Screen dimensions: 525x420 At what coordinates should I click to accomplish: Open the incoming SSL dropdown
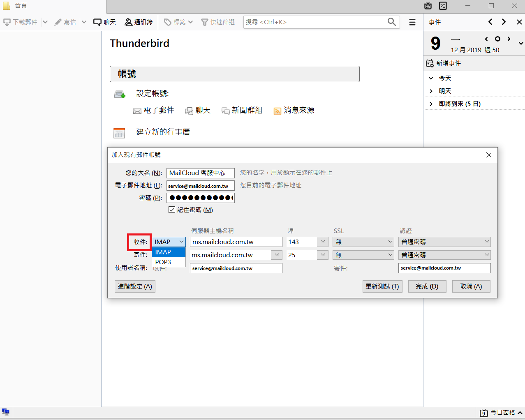tap(363, 242)
